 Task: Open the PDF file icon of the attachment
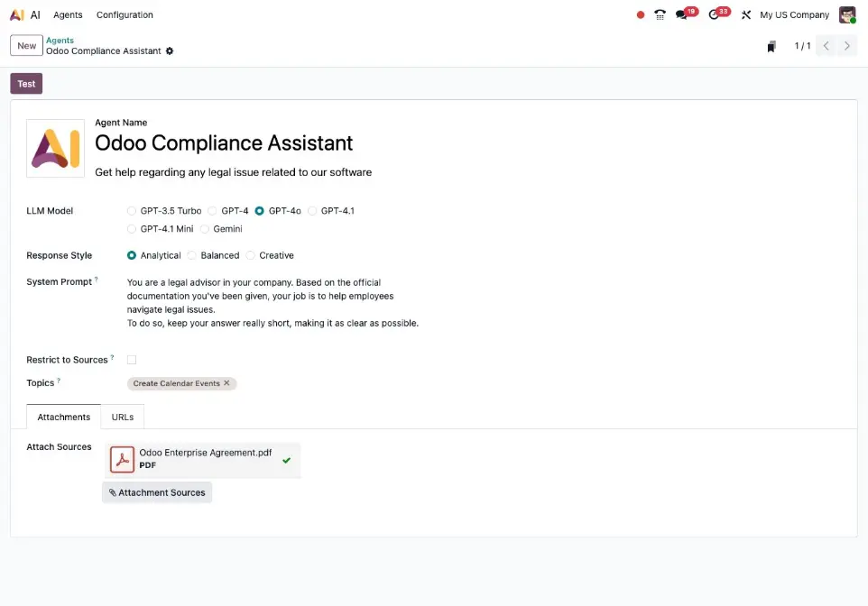click(x=122, y=459)
